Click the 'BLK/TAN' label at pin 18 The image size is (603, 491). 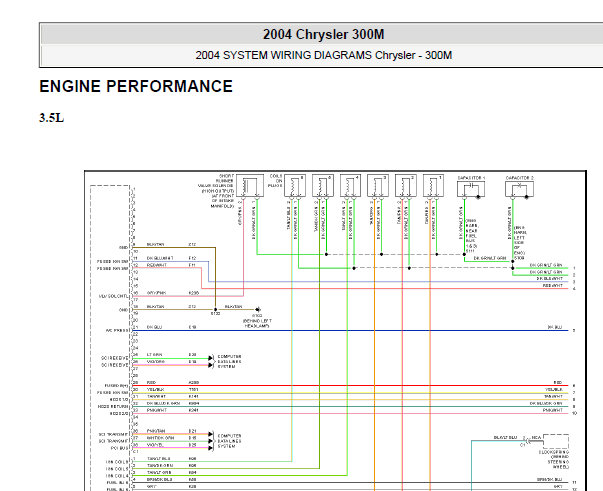(x=155, y=307)
